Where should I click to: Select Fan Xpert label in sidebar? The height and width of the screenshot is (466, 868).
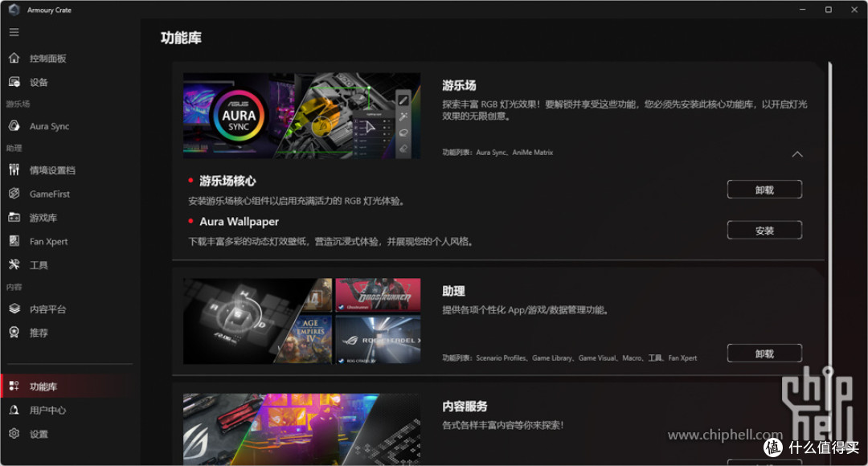point(49,241)
